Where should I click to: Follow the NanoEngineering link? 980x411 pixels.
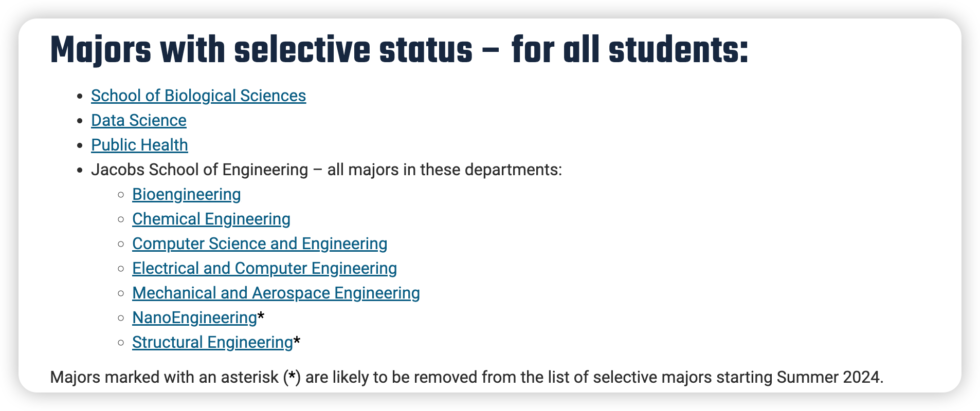pos(194,317)
